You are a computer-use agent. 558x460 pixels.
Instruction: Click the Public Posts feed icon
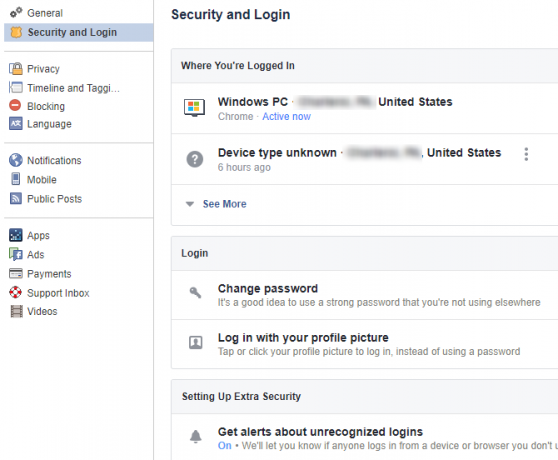click(16, 198)
